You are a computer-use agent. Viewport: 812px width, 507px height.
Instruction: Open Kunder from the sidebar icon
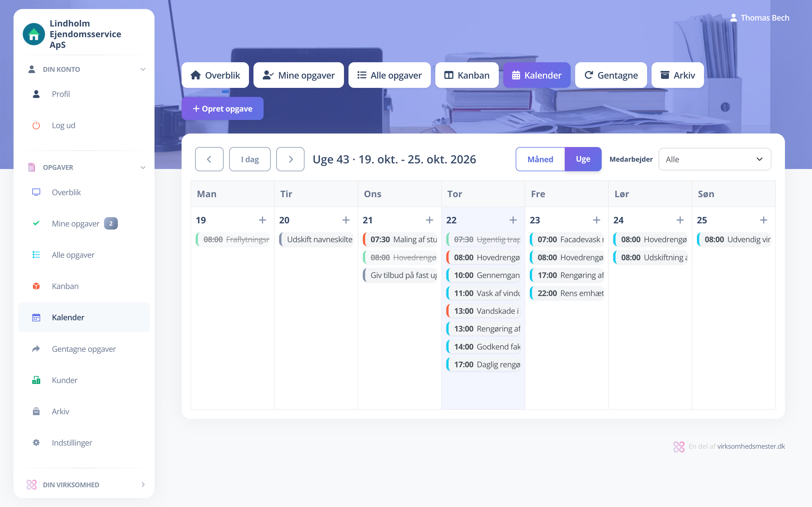point(36,380)
